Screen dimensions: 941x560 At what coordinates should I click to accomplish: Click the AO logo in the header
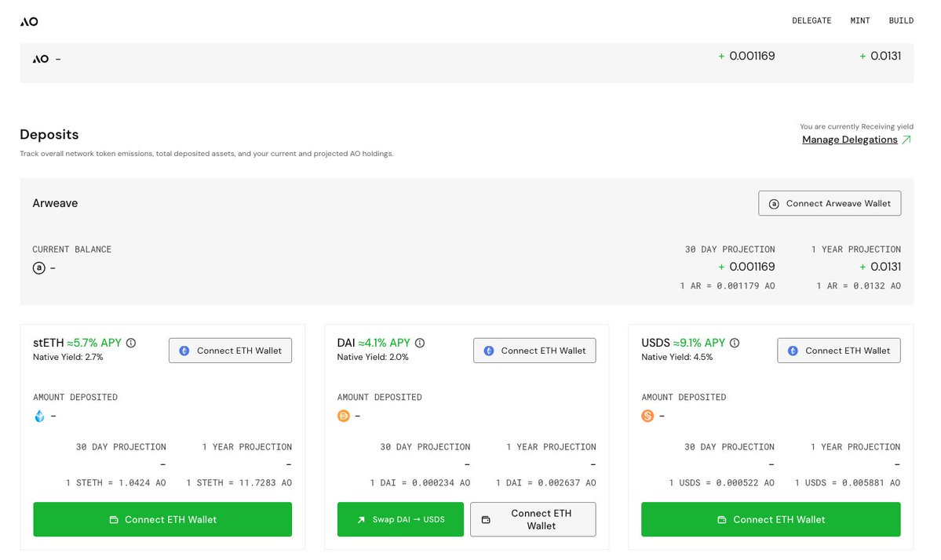pyautogui.click(x=29, y=22)
